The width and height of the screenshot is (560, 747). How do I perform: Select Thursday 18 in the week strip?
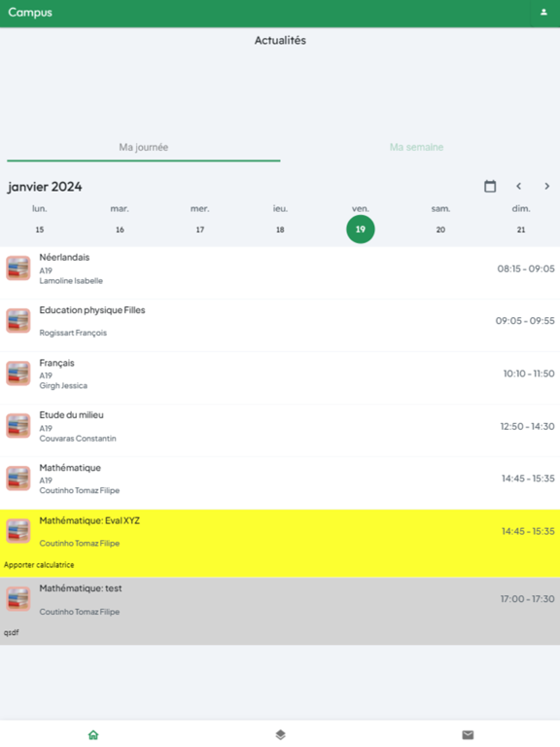[280, 230]
